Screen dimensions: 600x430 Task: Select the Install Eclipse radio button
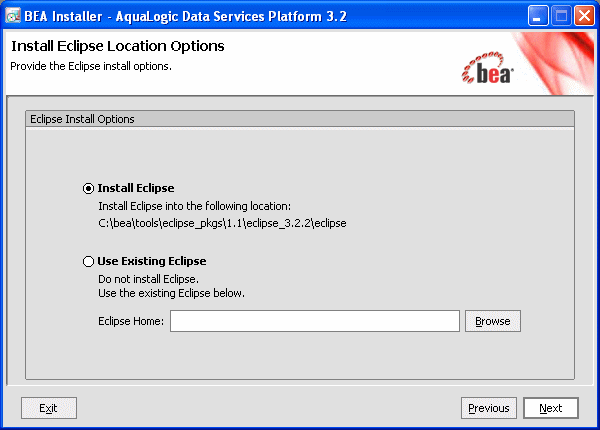(88, 189)
